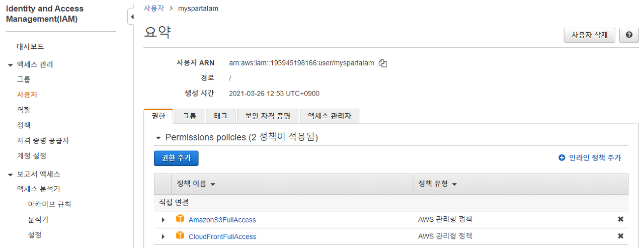Viewport: 644px width, 248px height.
Task: Click the 권한 추가 button
Action: click(176, 158)
